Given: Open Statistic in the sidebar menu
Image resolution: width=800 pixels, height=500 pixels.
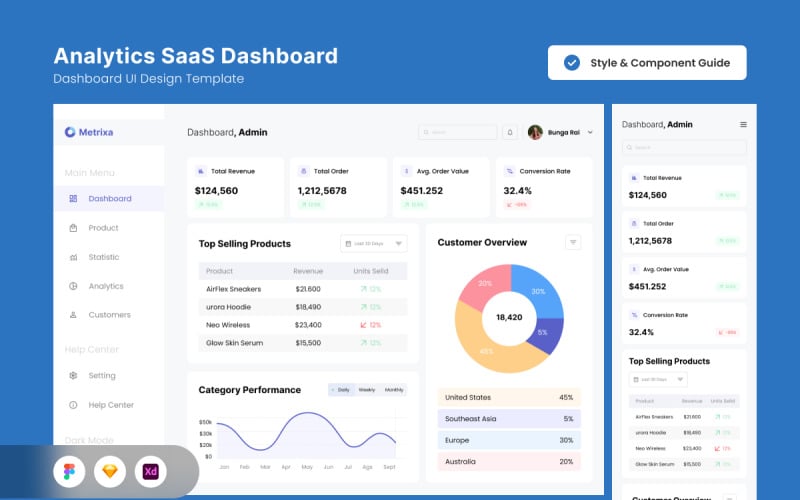Looking at the screenshot, I should (x=103, y=257).
